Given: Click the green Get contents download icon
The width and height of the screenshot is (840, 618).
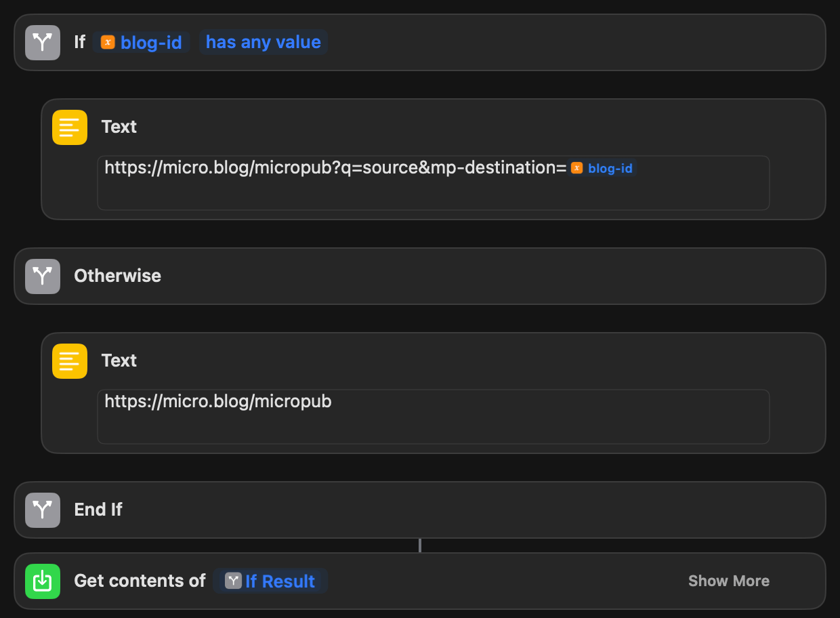Looking at the screenshot, I should pyautogui.click(x=43, y=581).
